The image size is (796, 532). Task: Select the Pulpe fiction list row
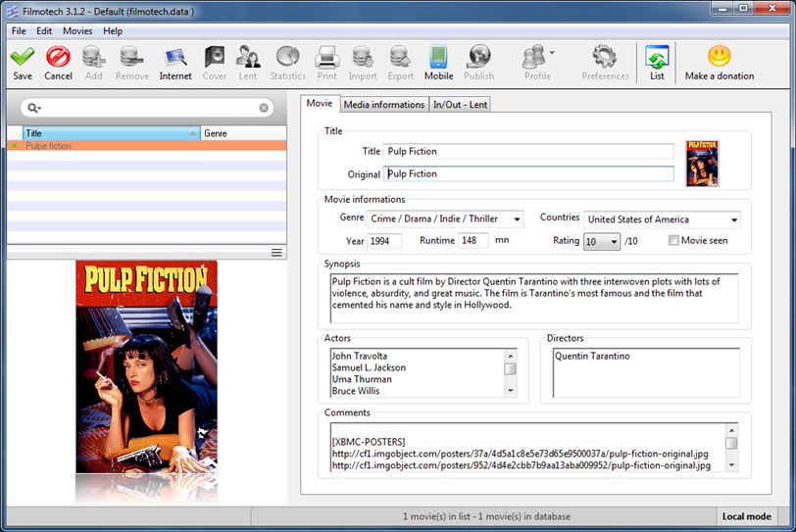click(147, 146)
